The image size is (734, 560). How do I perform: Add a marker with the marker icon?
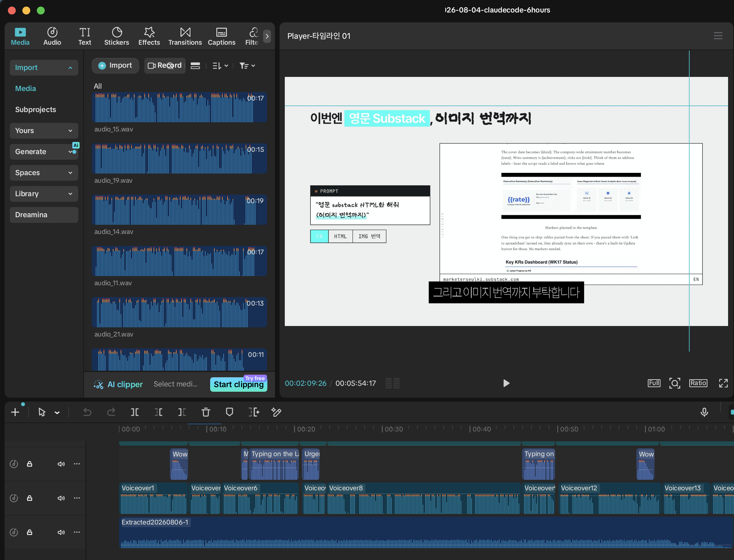tap(230, 412)
